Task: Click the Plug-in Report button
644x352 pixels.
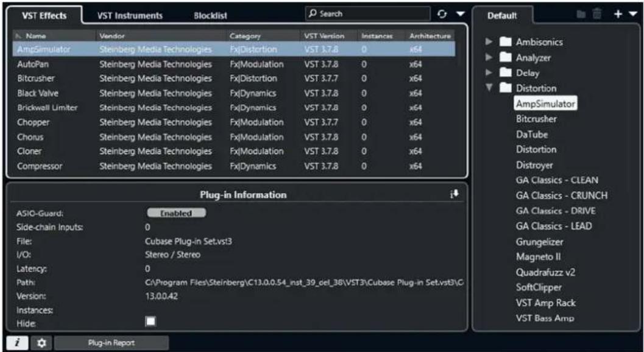Action: pyautogui.click(x=111, y=343)
